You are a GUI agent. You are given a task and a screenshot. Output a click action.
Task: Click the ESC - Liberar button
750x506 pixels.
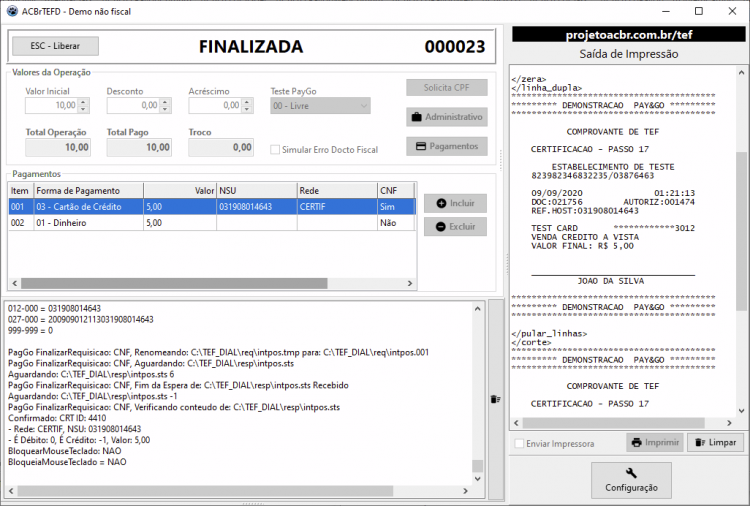[55, 46]
